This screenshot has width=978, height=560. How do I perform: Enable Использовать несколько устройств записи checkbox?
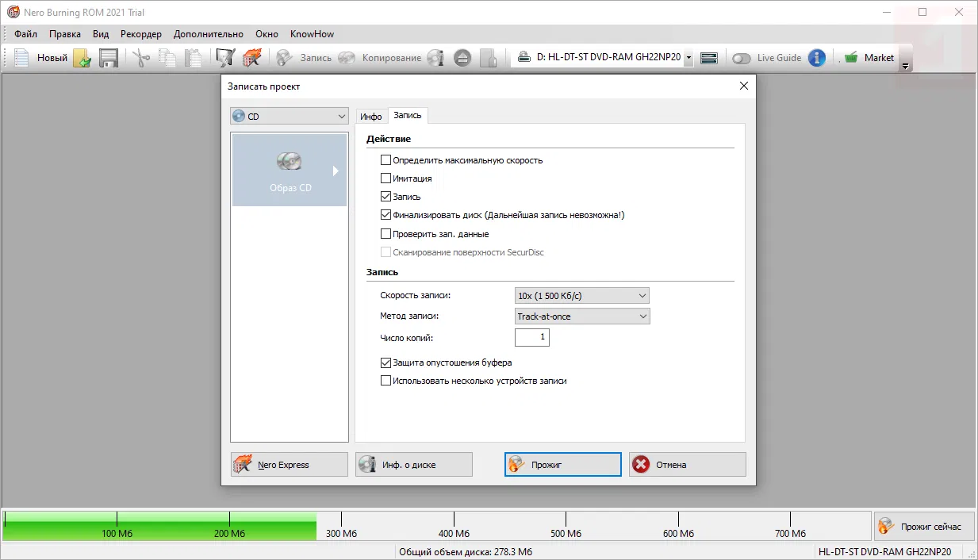[386, 381]
